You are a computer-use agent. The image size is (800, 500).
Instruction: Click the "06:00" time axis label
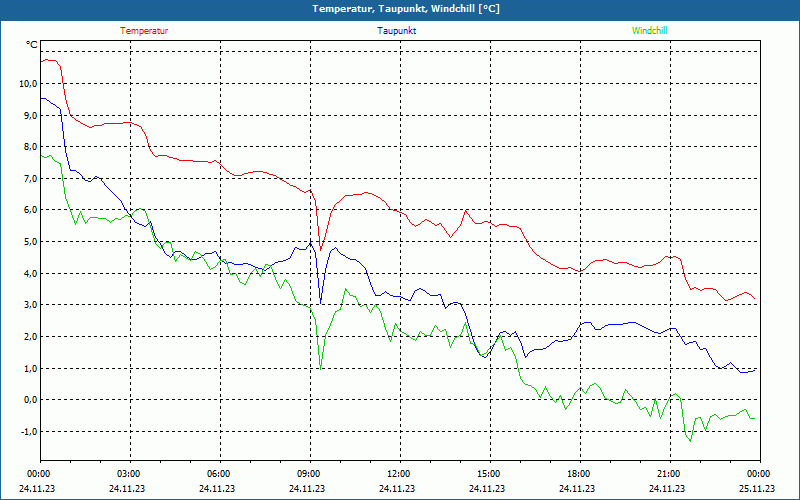[220, 474]
